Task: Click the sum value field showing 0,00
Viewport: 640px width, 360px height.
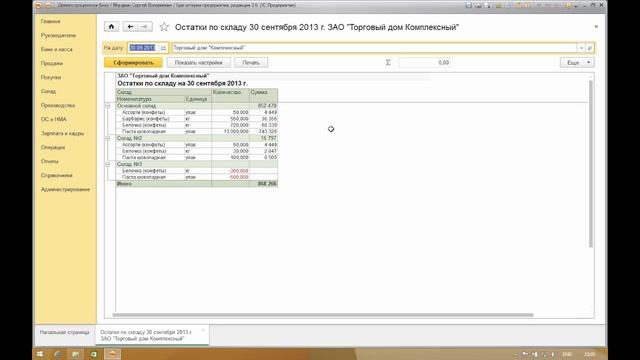Action: coord(424,62)
